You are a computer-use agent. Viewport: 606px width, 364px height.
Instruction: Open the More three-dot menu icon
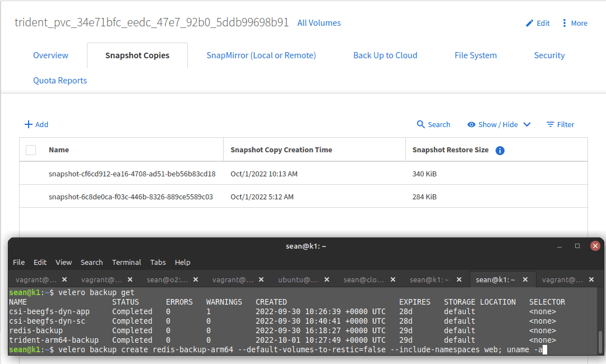565,23
